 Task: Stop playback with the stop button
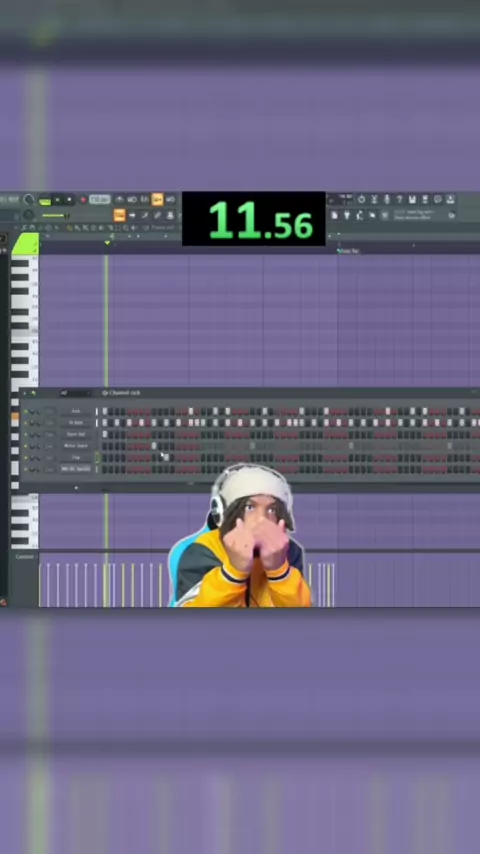(x=69, y=200)
